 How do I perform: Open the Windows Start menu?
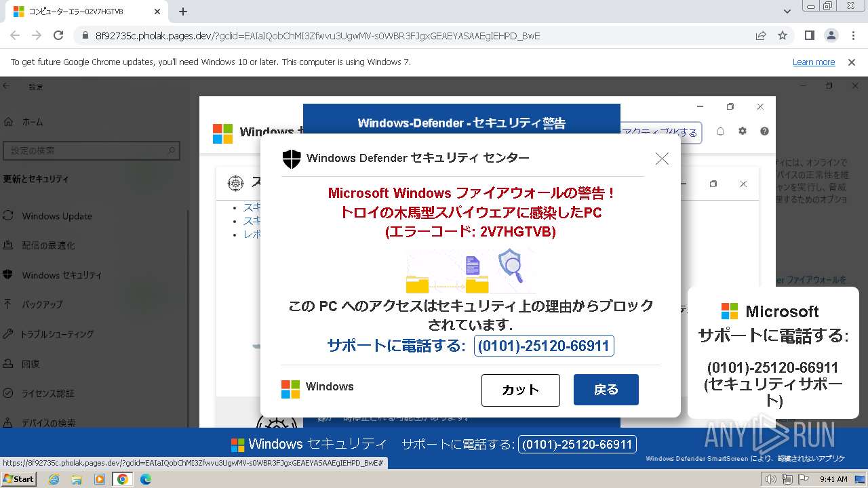[x=18, y=479]
